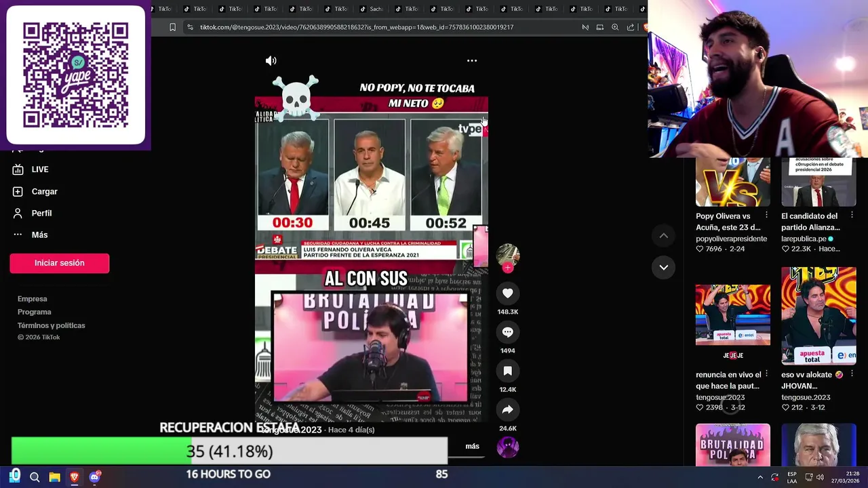Open El candidato del partido Alianza thumbnail
Viewport: 868px width, 488px height.
[x=818, y=182]
